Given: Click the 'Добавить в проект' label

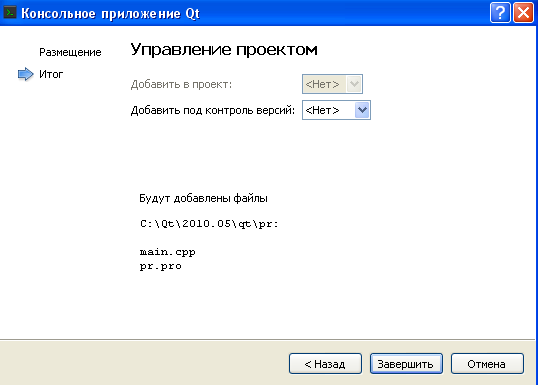Looking at the screenshot, I should pyautogui.click(x=182, y=84).
